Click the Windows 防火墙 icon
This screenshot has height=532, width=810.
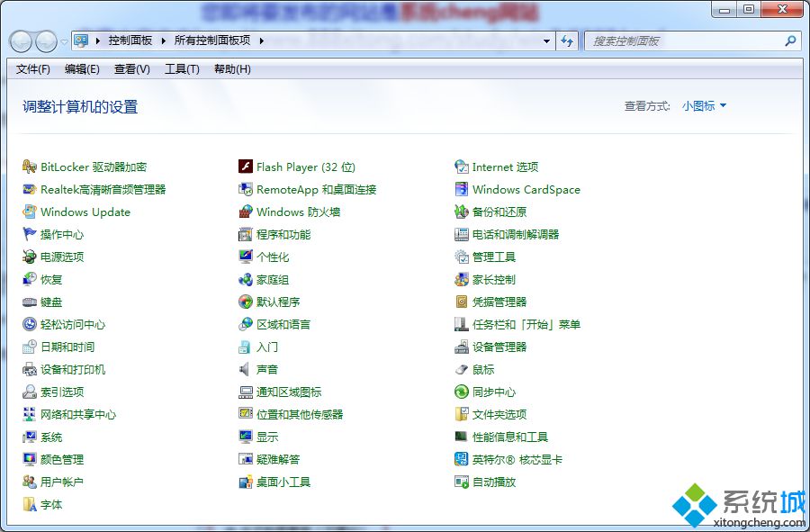click(246, 212)
